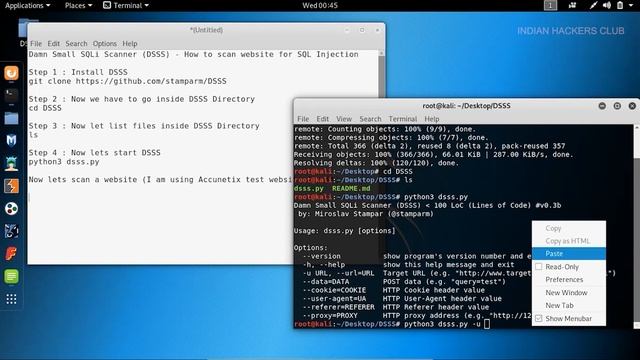This screenshot has height=360, width=640.
Task: Open the Files folder icon in the dock
Action: [x=11, y=118]
